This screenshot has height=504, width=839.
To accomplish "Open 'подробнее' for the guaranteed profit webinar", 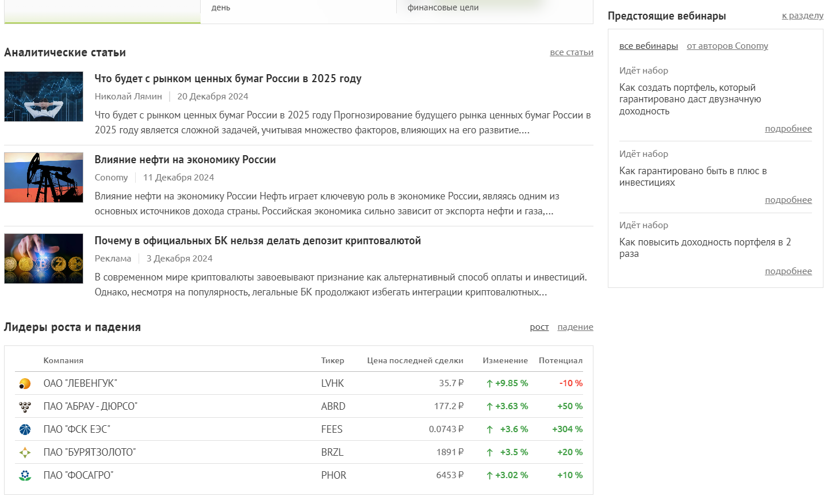I will 788,200.
